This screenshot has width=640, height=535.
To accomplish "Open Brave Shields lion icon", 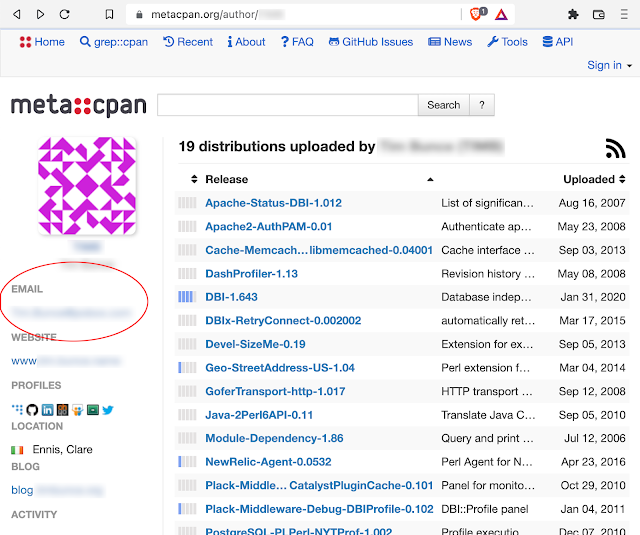I will (x=478, y=14).
